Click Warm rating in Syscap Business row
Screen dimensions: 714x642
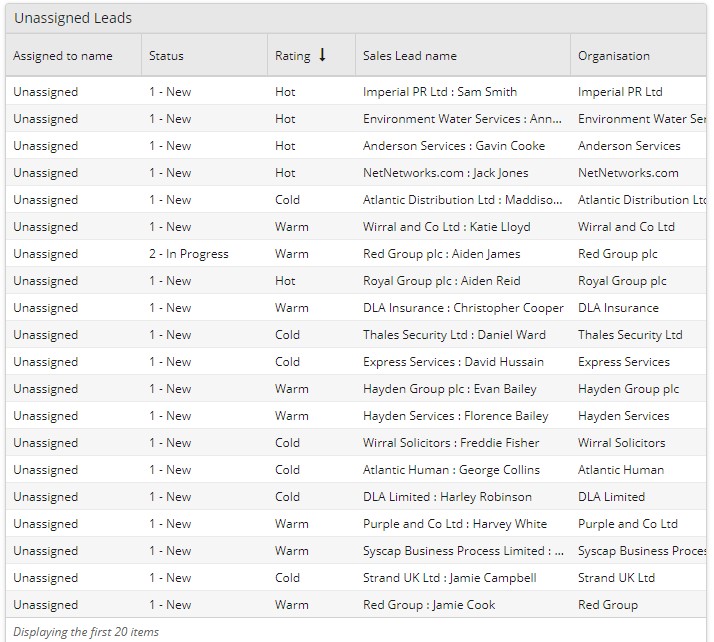(291, 551)
